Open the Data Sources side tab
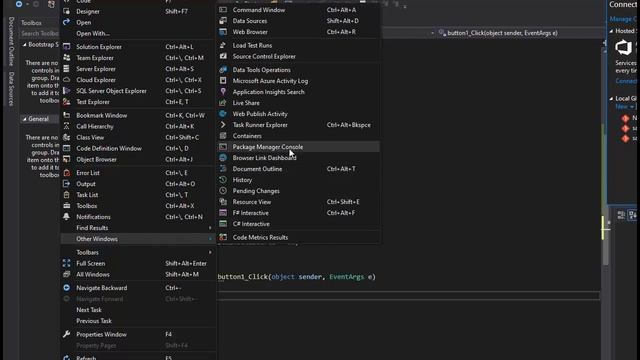 pos(11,89)
